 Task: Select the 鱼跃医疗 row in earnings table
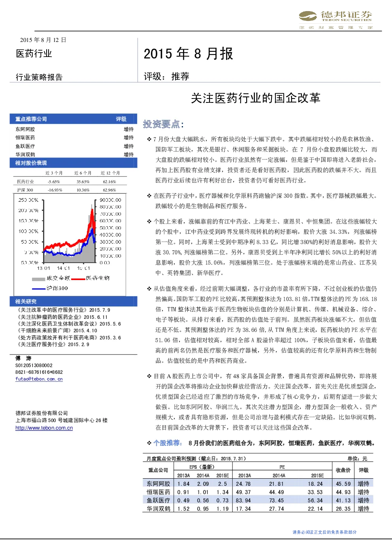coord(258,500)
